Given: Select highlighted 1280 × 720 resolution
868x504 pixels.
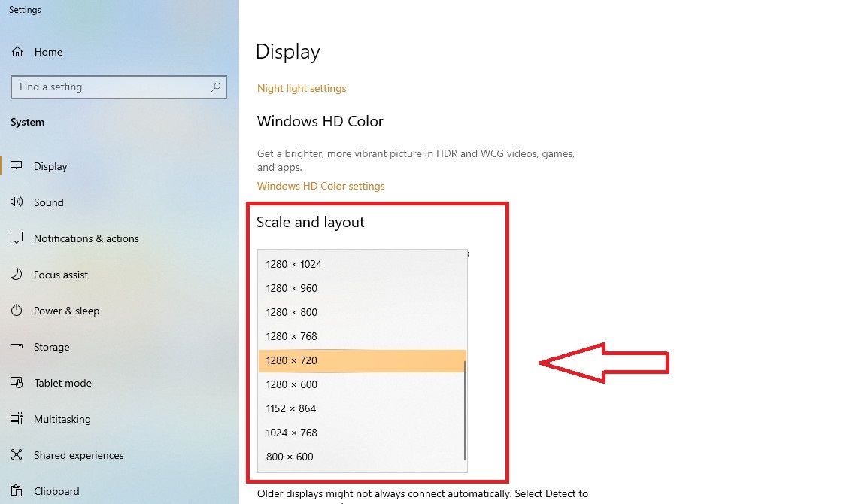Looking at the screenshot, I should coord(362,360).
